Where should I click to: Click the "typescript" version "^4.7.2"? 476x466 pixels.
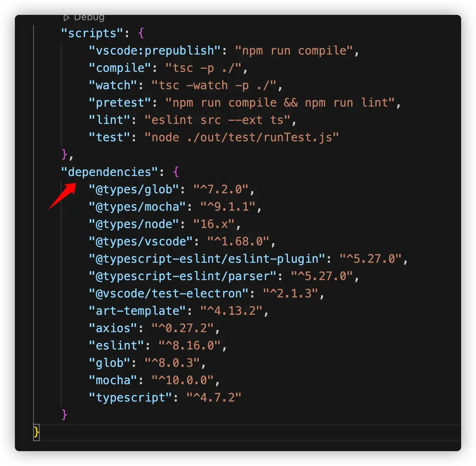pyautogui.click(x=214, y=397)
